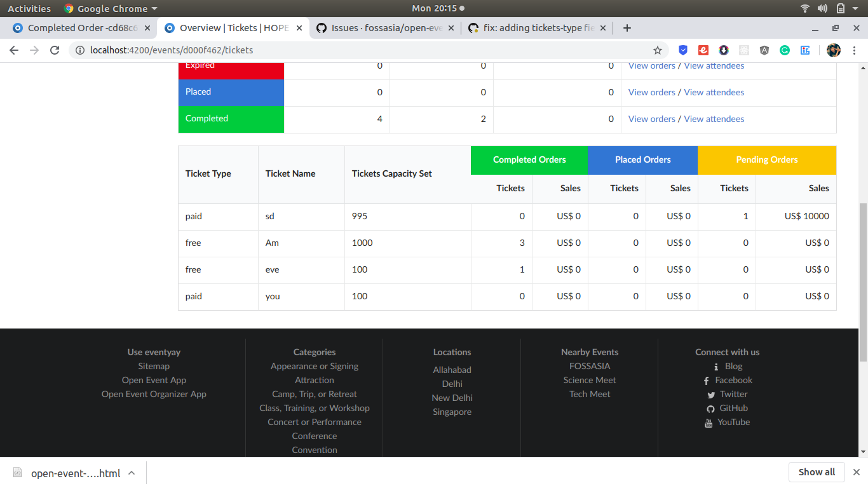Viewport: 868px width, 488px height.
Task: Open Facebook via the footer icon
Action: click(706, 380)
